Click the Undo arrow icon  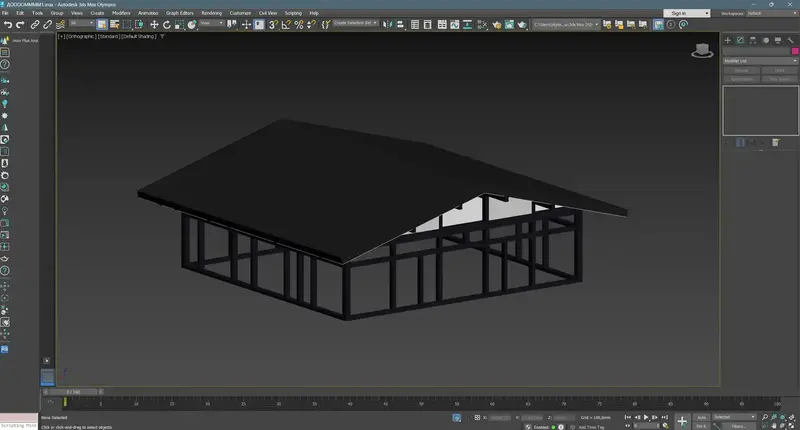coord(8,24)
